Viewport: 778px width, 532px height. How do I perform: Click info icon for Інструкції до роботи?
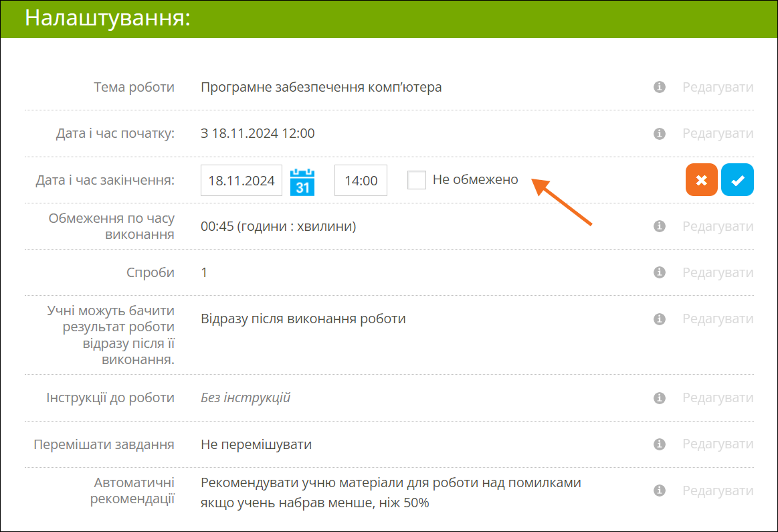(660, 398)
